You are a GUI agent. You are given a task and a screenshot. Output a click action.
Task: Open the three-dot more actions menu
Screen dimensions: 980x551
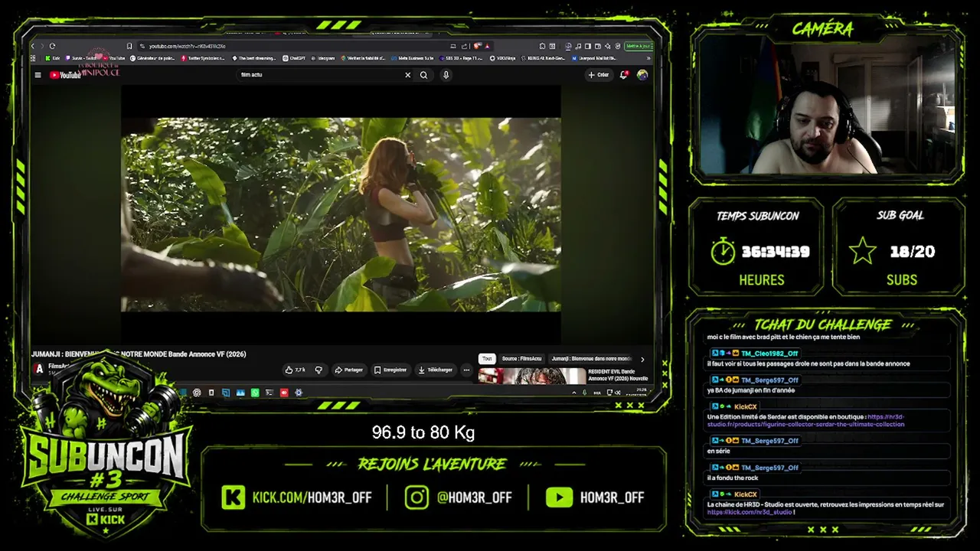[466, 370]
